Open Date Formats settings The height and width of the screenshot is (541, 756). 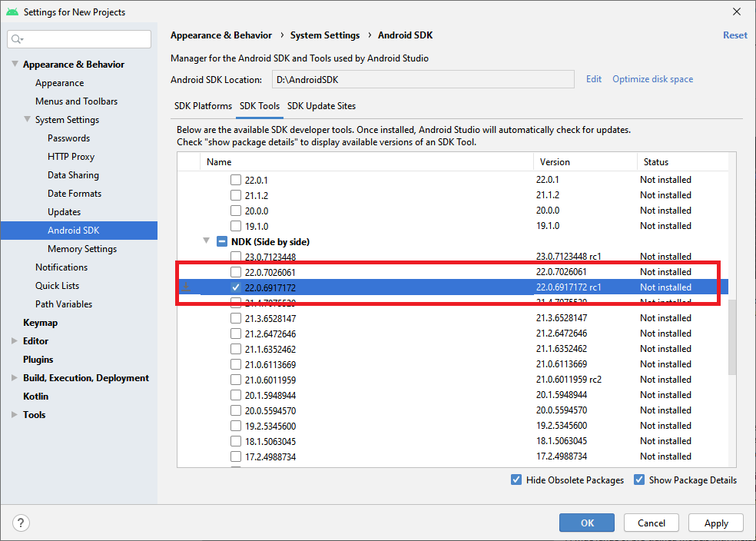pos(75,194)
